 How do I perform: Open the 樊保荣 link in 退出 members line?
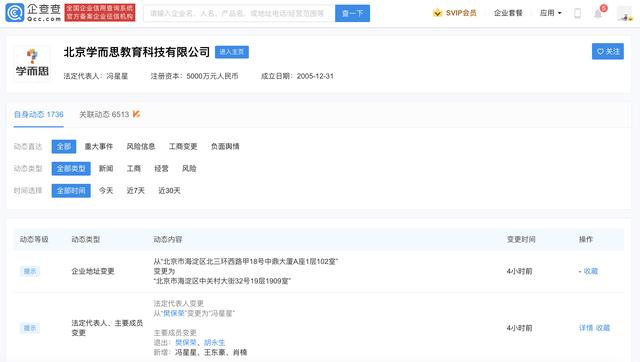pos(186,342)
